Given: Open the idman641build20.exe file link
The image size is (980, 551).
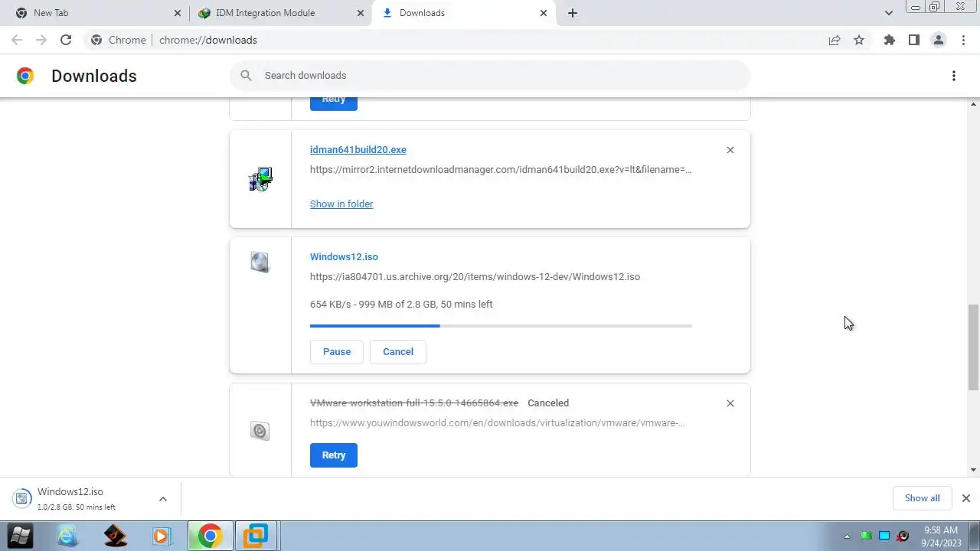Looking at the screenshot, I should click(x=358, y=150).
